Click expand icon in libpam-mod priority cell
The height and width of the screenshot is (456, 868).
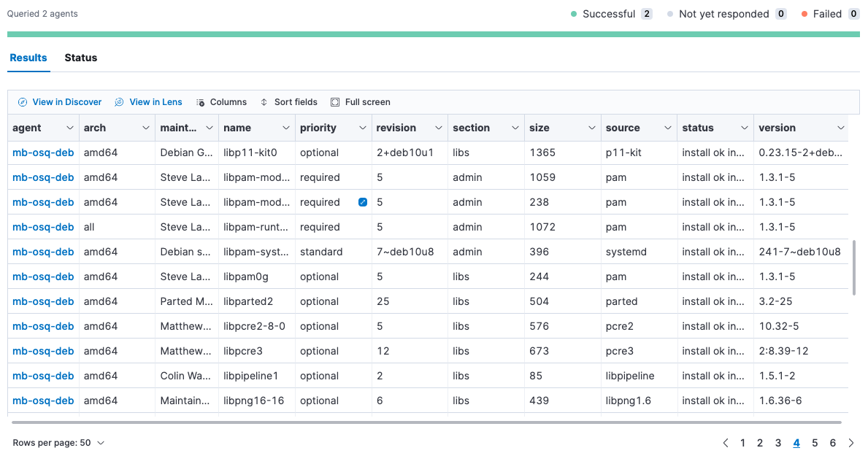363,202
